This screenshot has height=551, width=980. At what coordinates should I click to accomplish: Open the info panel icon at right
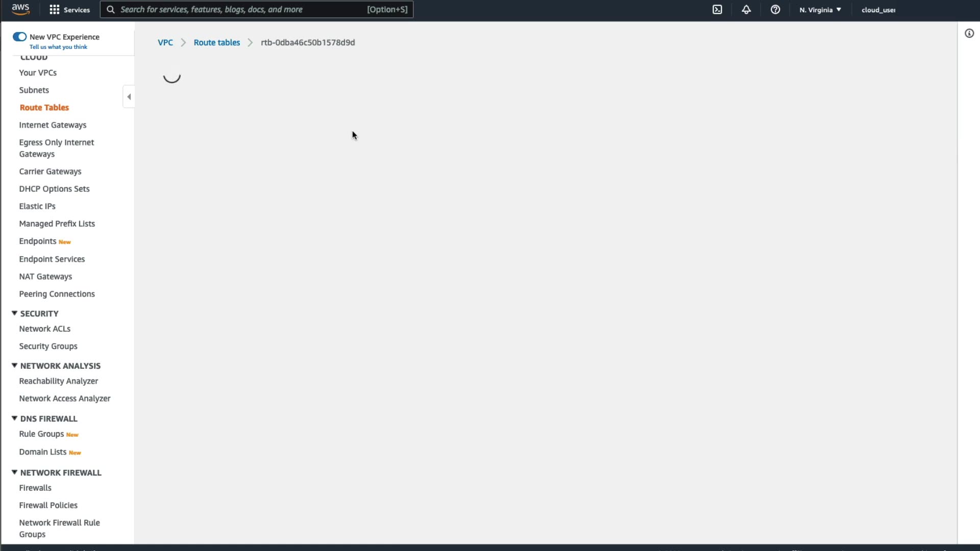point(969,34)
